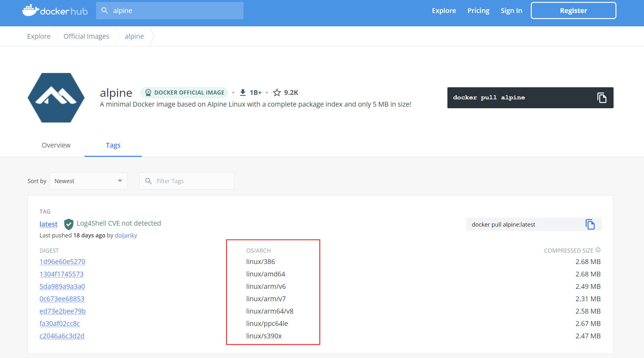
Task: Click the Docker Hub logo
Action: click(55, 11)
